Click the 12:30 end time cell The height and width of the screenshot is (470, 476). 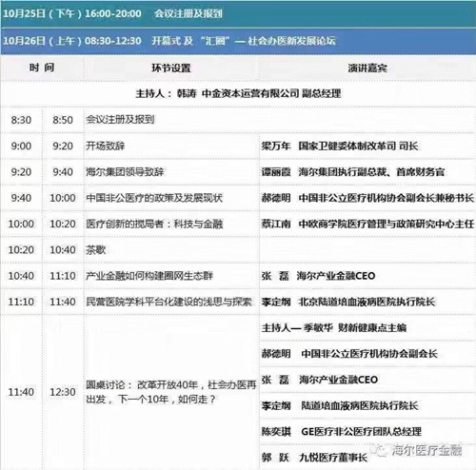[x=63, y=392]
